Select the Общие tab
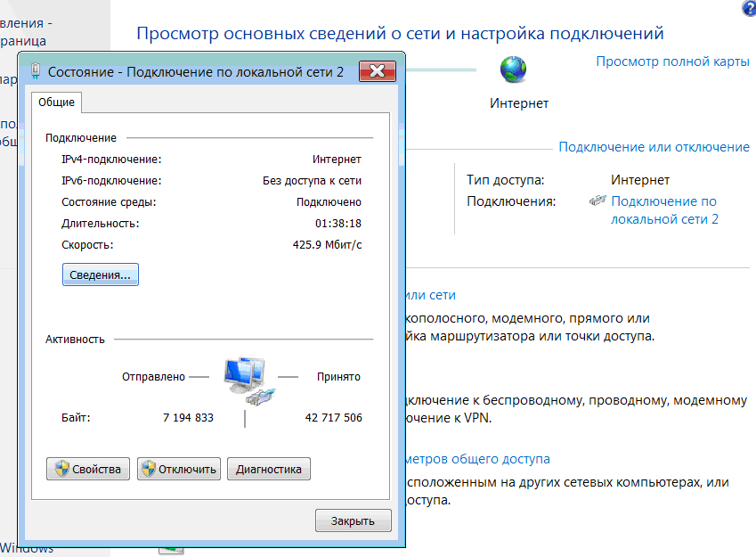The height and width of the screenshot is (557, 756). (x=56, y=102)
